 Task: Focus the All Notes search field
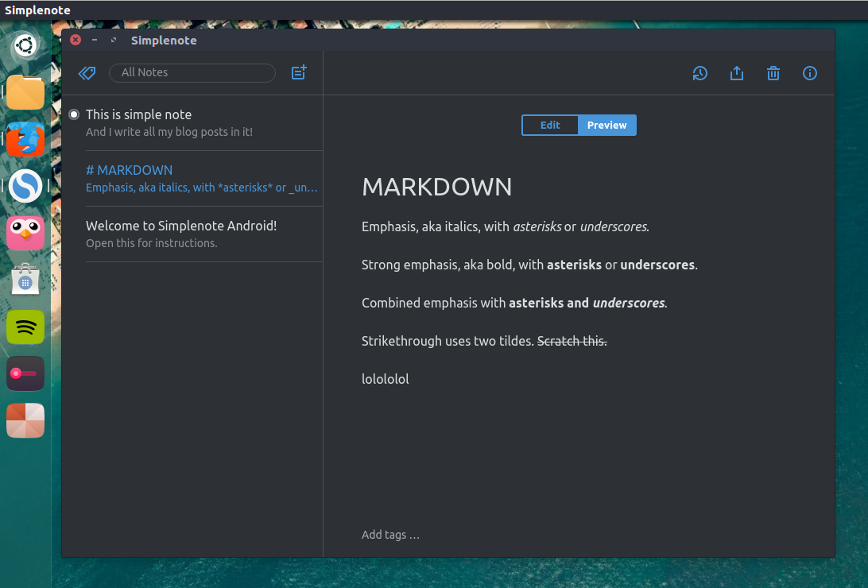coord(192,72)
